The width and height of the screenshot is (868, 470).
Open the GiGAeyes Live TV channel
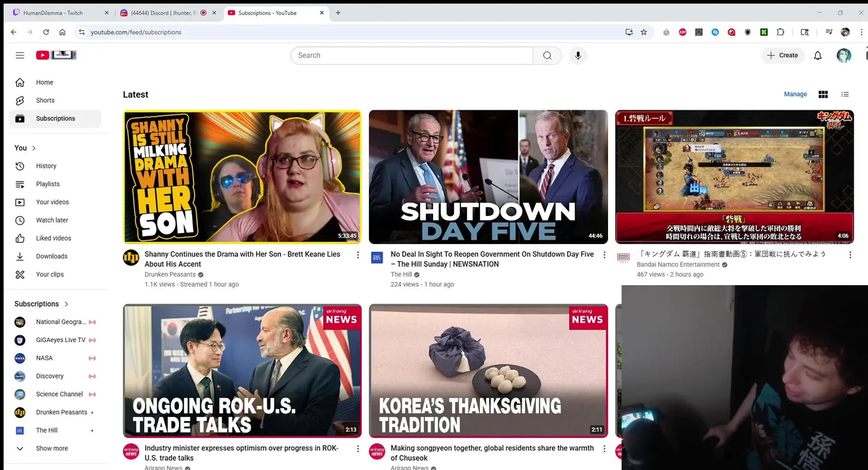click(56, 340)
